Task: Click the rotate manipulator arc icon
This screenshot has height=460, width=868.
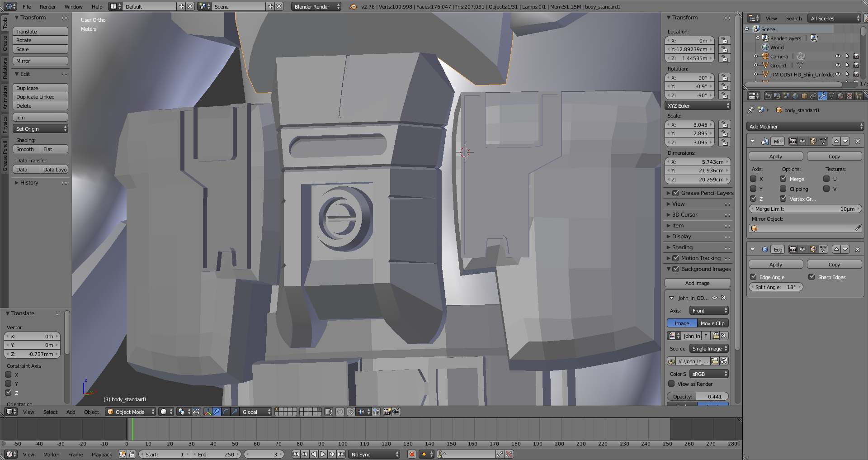Action: [226, 412]
